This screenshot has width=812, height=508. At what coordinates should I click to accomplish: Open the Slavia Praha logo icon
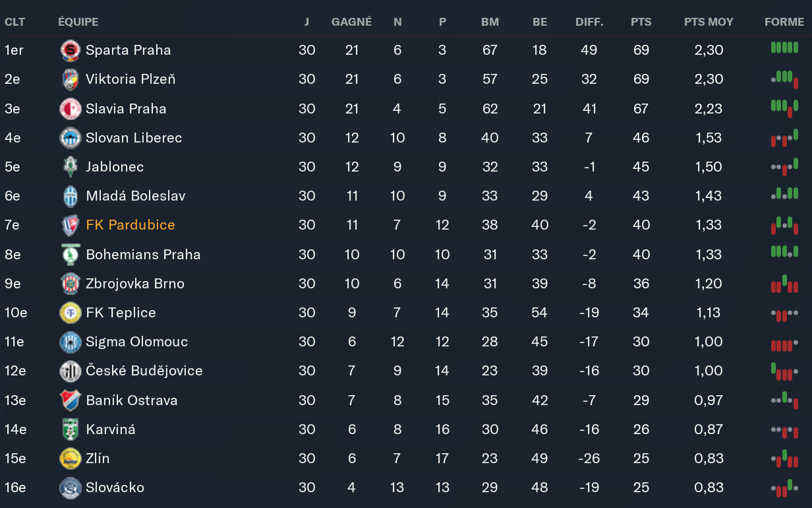pyautogui.click(x=70, y=109)
